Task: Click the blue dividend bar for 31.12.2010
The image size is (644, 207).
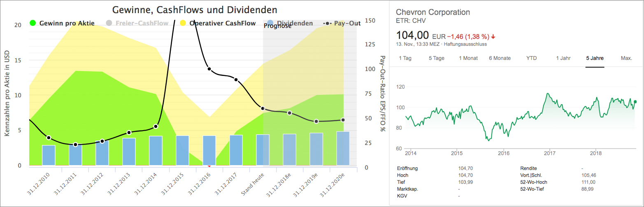Action: [x=49, y=155]
